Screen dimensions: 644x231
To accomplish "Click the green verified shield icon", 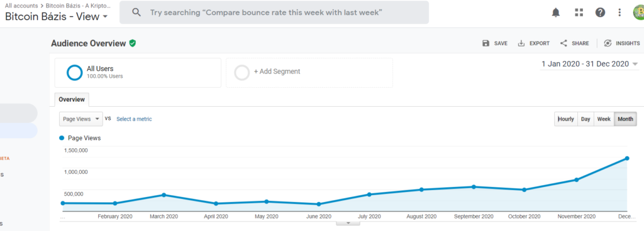I will 132,43.
